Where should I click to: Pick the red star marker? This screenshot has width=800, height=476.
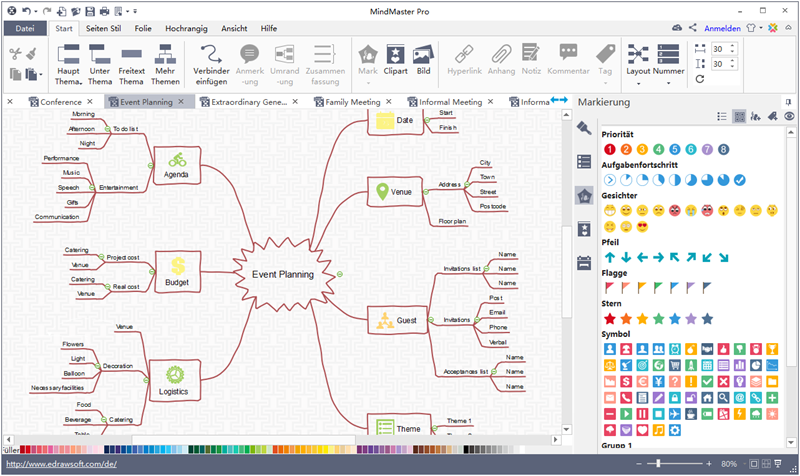(610, 318)
